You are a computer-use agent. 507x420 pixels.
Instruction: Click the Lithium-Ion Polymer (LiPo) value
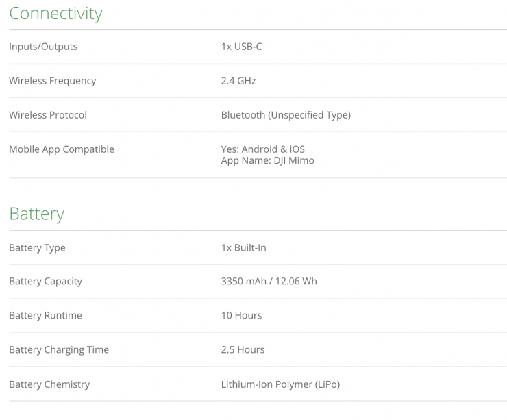pyautogui.click(x=280, y=384)
